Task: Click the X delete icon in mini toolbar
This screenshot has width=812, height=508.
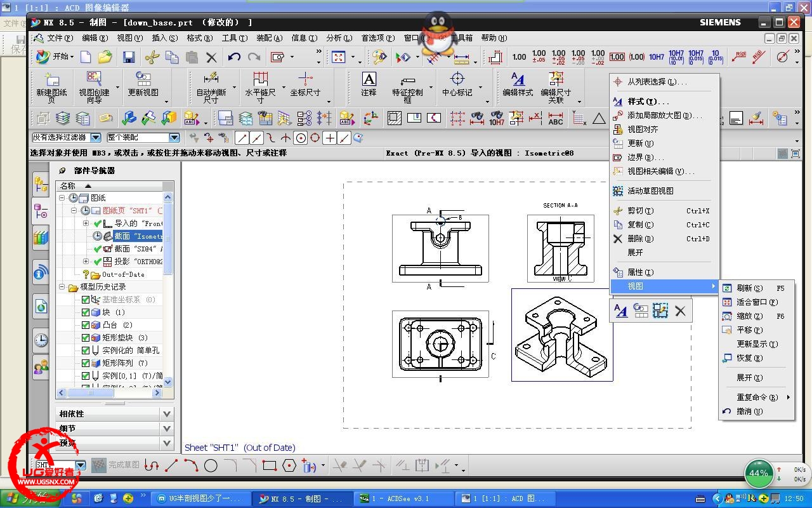Action: coord(680,311)
